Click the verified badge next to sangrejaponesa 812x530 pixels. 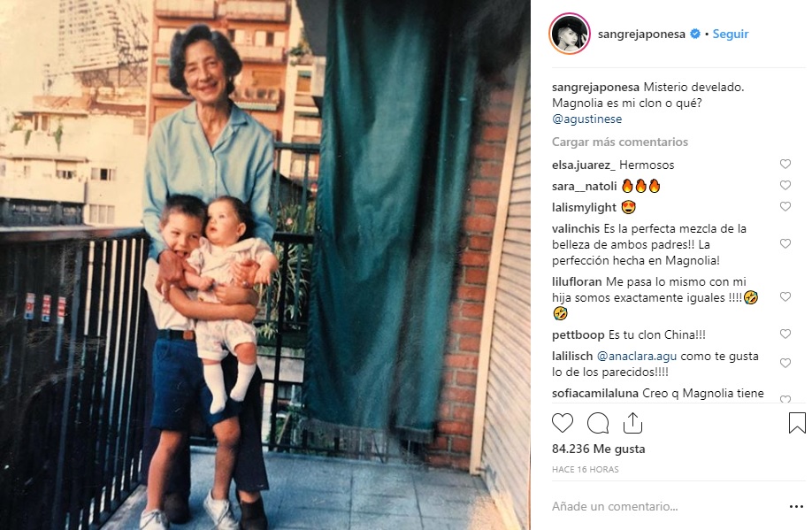coord(695,34)
